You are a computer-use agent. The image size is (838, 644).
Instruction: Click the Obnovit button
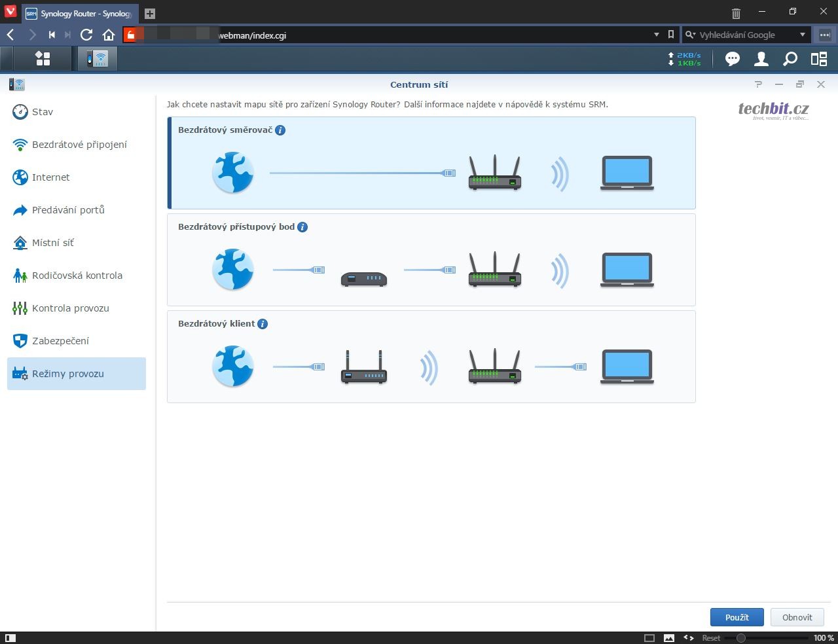click(x=797, y=617)
